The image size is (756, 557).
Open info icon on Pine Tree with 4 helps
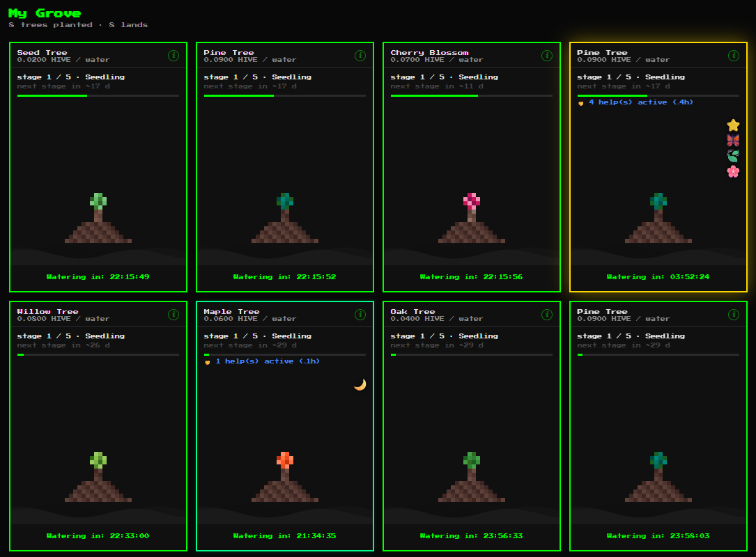coord(733,56)
